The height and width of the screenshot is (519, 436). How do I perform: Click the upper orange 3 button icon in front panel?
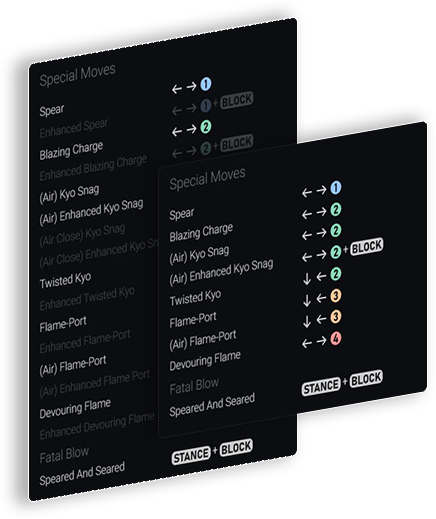336,296
